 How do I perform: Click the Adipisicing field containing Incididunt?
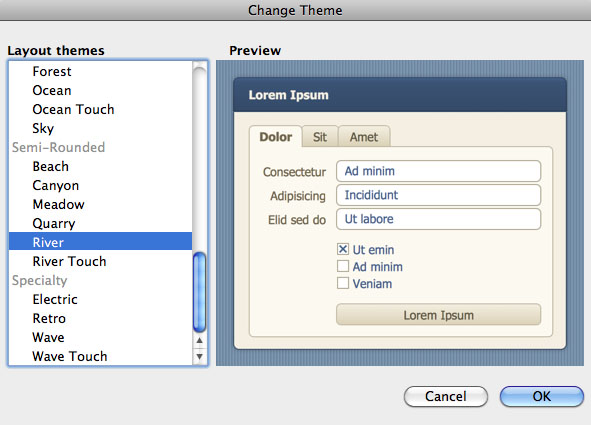coord(438,195)
